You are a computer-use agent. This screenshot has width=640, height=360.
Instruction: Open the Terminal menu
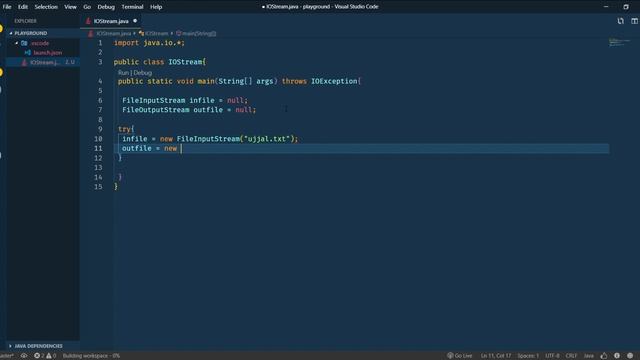[132, 7]
